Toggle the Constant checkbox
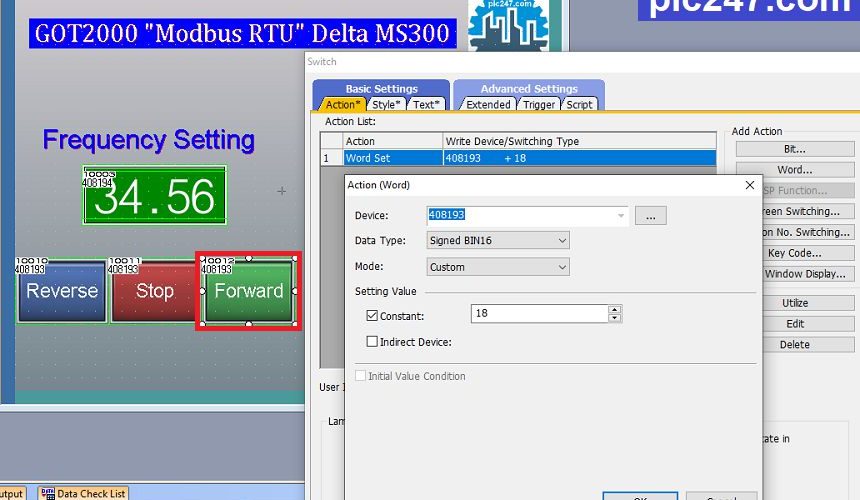Viewport: 860px width, 500px height. (x=372, y=316)
